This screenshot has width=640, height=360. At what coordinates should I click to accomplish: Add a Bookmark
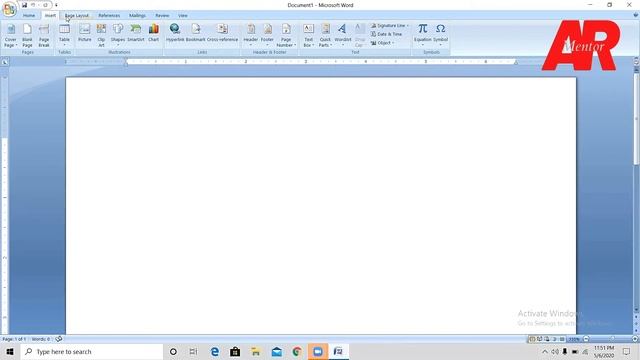coord(196,33)
